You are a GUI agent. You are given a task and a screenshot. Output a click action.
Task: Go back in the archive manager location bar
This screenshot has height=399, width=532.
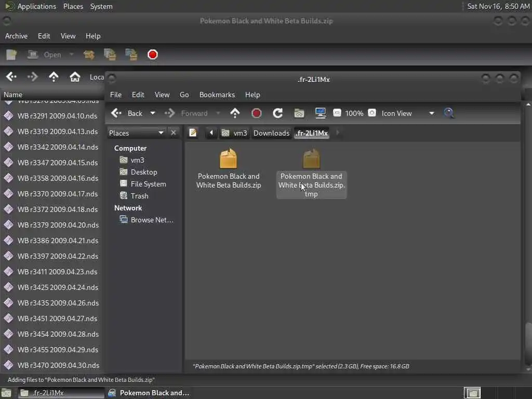(11, 77)
